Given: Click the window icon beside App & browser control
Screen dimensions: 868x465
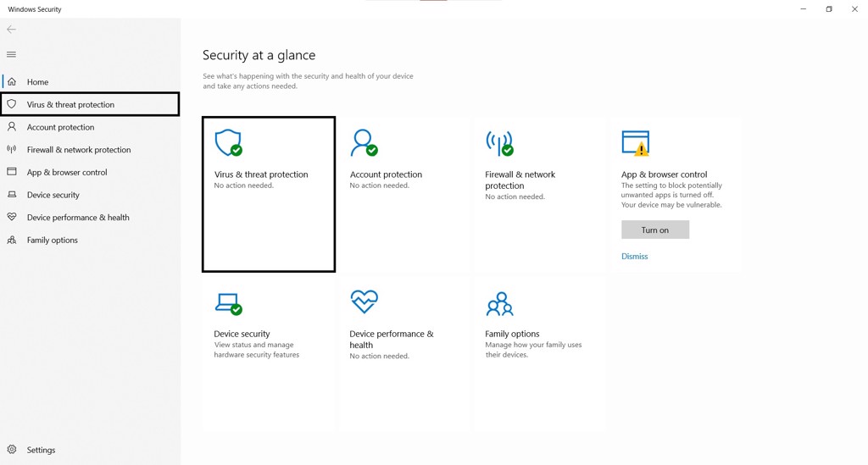Looking at the screenshot, I should tap(12, 172).
